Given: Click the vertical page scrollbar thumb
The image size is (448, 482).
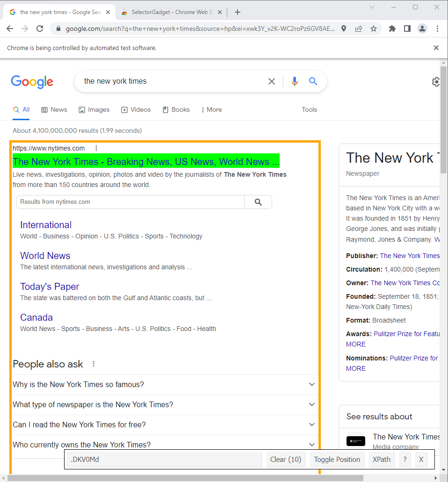Looking at the screenshot, I should 443,120.
